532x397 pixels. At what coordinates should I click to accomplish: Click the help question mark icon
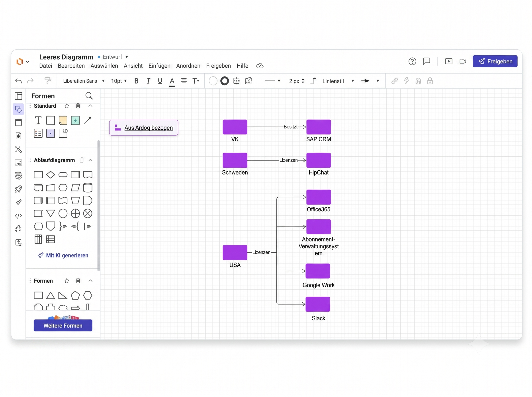tap(412, 62)
